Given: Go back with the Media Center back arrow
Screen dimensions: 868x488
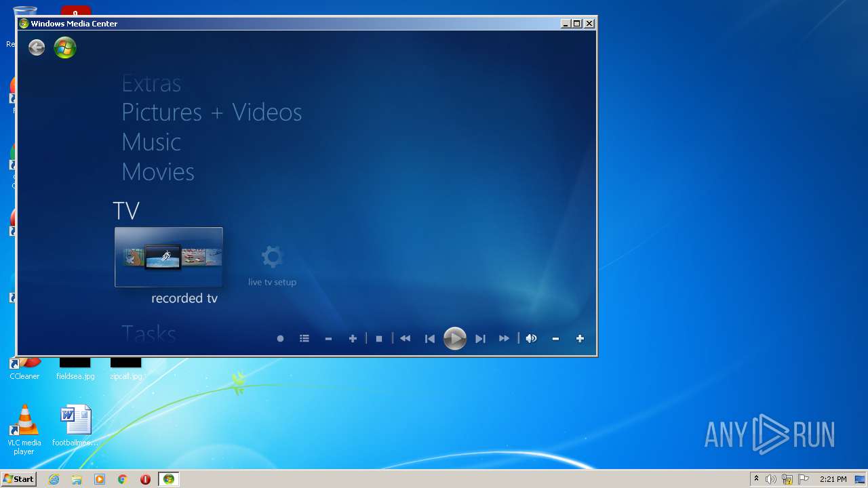Looking at the screenshot, I should 37,47.
